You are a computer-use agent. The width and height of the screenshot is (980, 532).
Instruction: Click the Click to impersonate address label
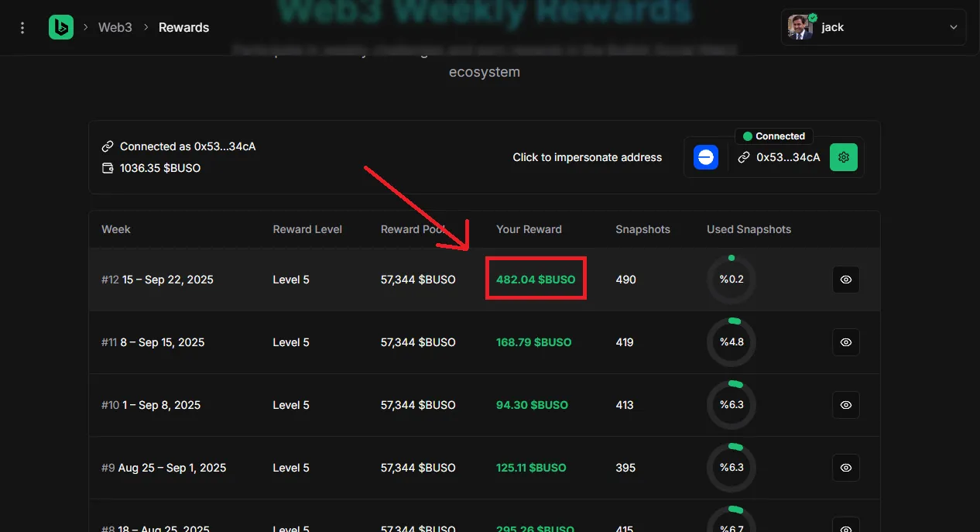[588, 157]
